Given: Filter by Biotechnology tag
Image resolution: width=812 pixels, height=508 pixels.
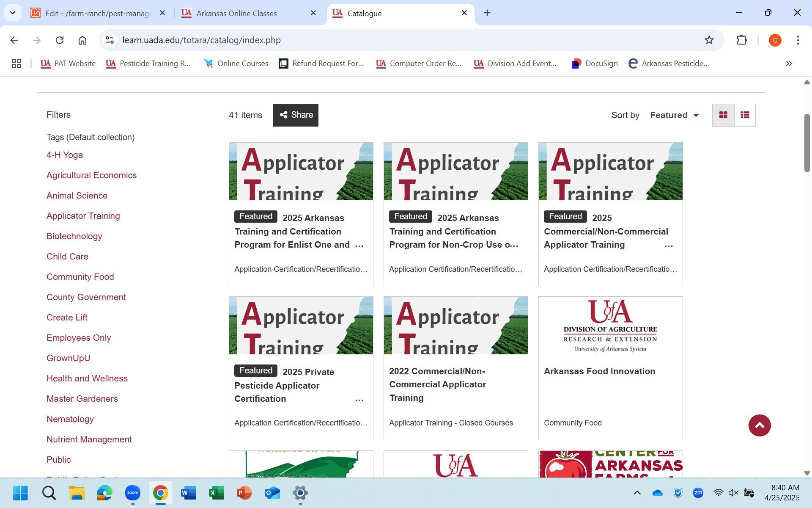Looking at the screenshot, I should pos(74,236).
